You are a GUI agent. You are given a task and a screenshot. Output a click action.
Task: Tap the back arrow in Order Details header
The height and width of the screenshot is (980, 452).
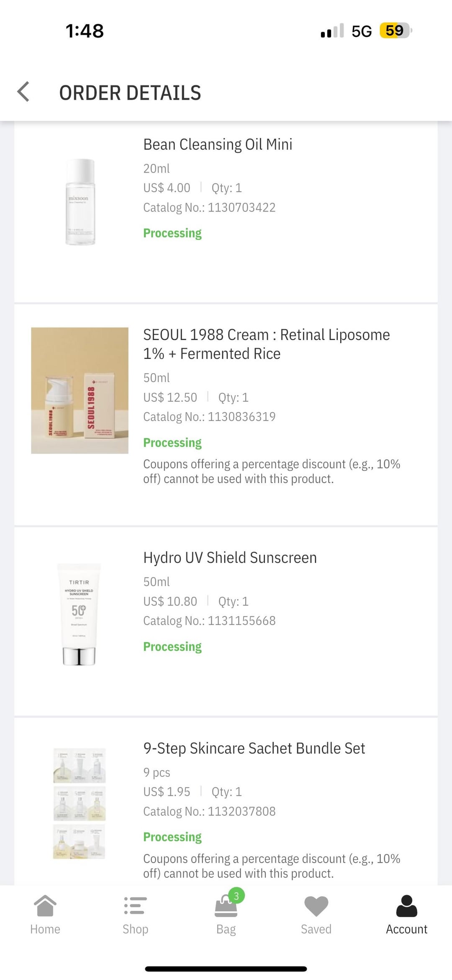(x=23, y=92)
